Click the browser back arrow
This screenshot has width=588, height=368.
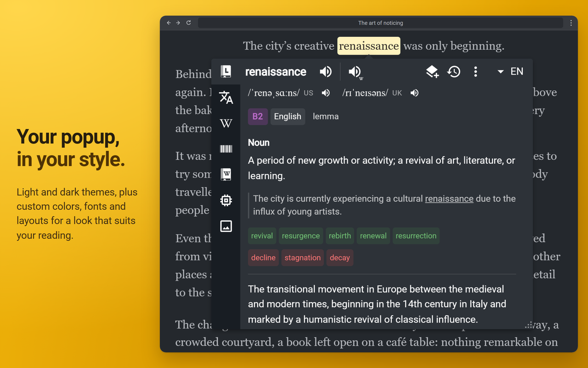pos(169,23)
